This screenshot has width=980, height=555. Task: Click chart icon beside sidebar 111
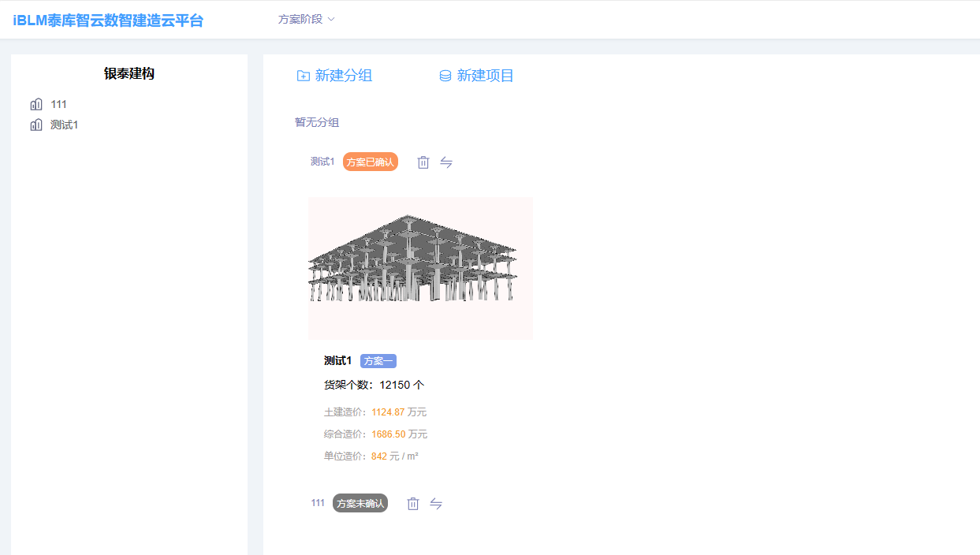click(36, 104)
